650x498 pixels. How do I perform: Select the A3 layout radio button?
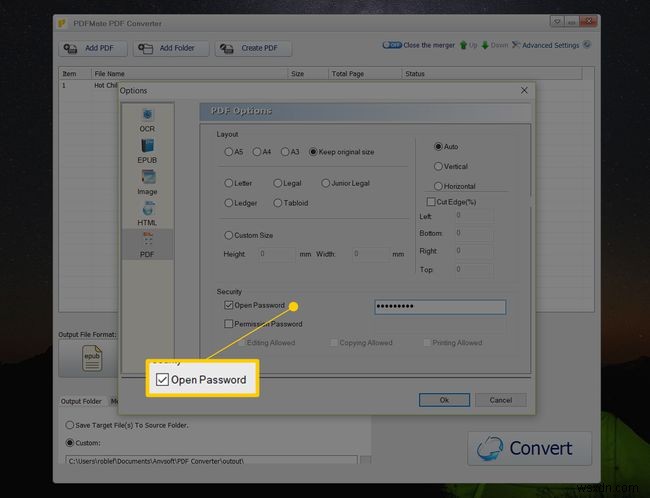click(x=285, y=152)
